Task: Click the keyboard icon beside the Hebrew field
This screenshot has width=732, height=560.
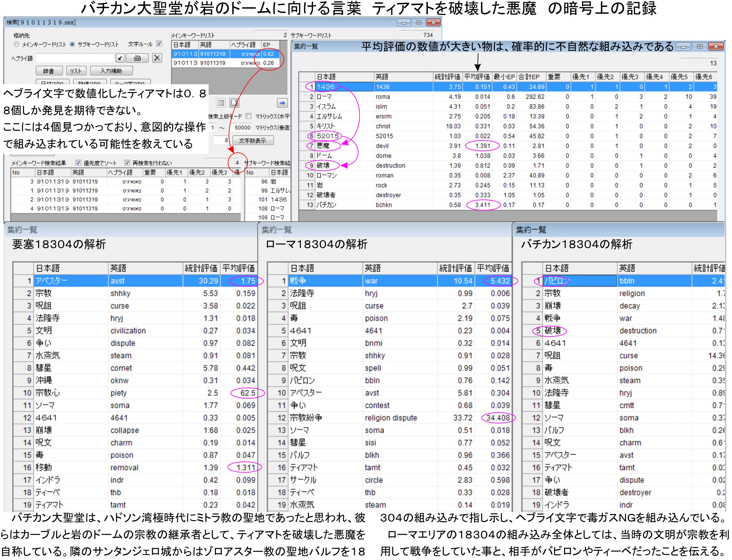Action: 137,58
